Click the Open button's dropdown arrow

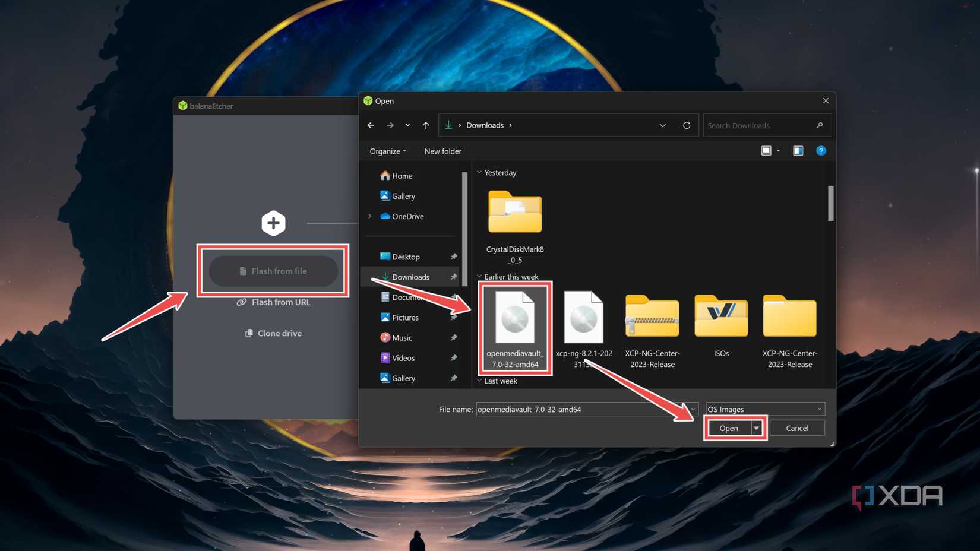pos(756,428)
